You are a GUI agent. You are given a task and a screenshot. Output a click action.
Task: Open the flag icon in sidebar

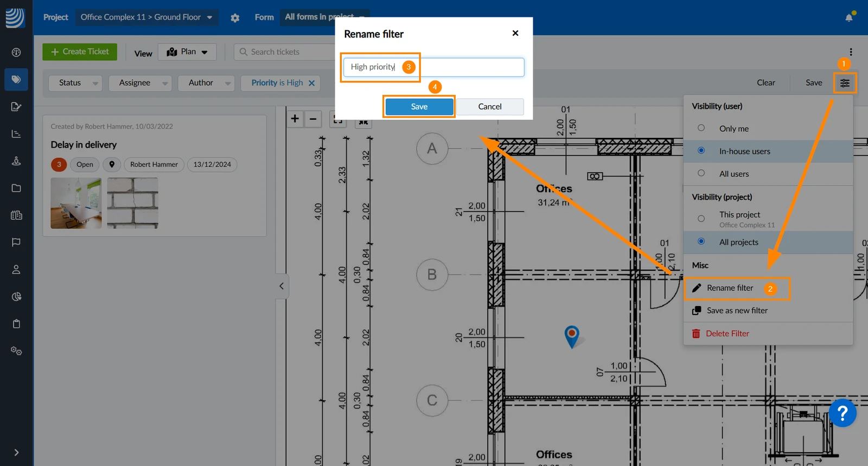pyautogui.click(x=16, y=242)
